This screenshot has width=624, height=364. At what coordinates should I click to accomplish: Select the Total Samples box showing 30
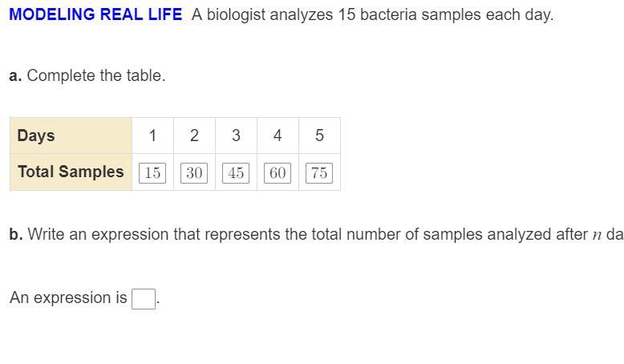coord(194,173)
